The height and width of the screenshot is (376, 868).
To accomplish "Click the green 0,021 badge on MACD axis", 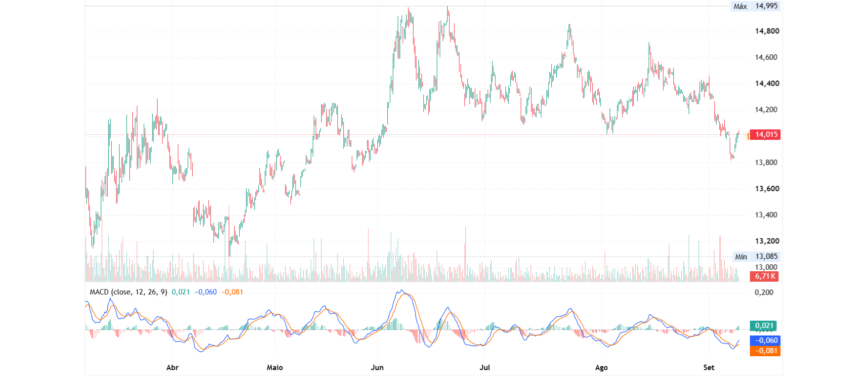I will click(x=764, y=326).
